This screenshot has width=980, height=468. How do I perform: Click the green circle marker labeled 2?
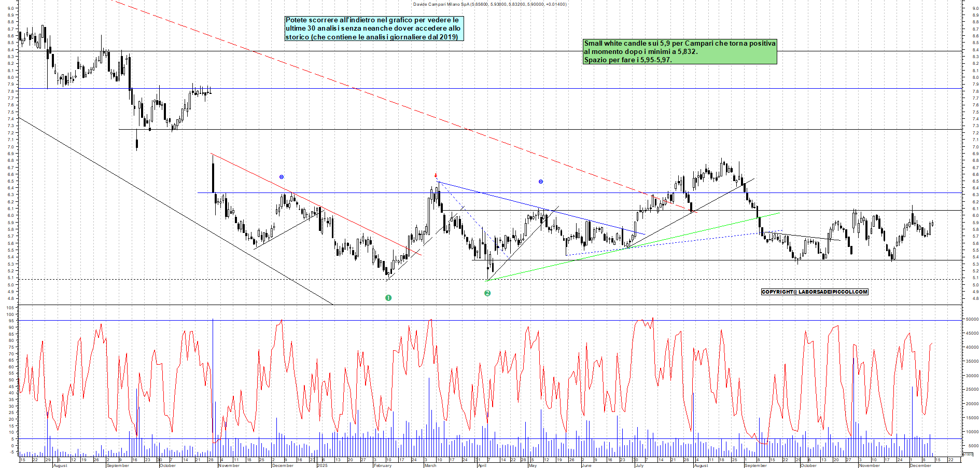pyautogui.click(x=487, y=293)
